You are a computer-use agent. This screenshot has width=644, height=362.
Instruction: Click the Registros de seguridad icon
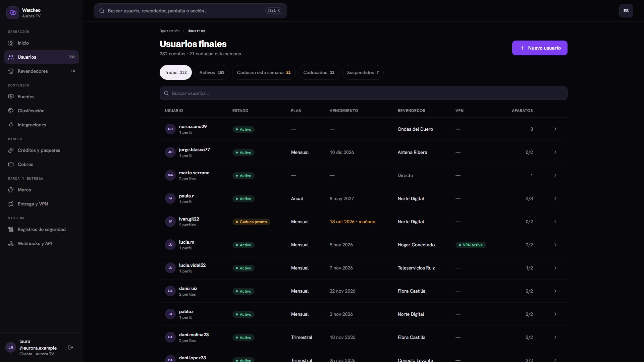coord(11,230)
